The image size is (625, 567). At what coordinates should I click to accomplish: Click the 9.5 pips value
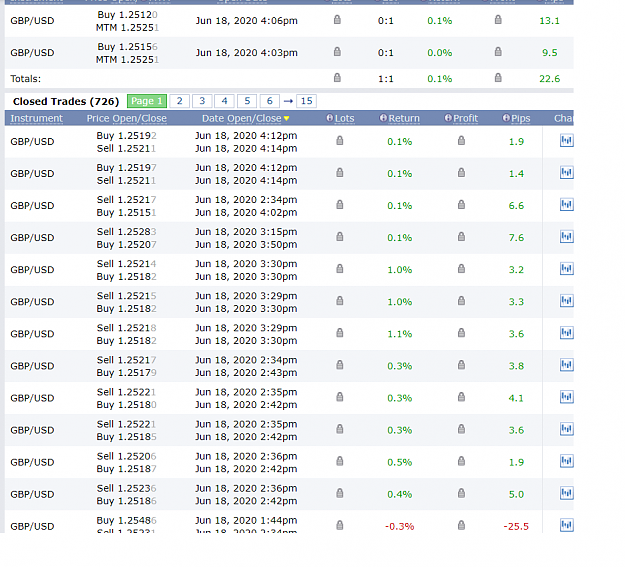point(550,53)
